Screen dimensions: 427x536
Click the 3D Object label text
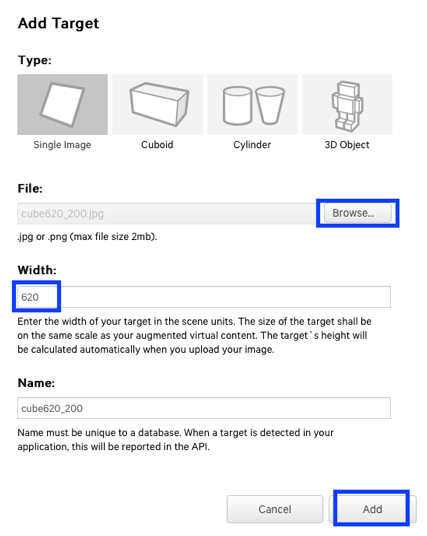click(347, 145)
